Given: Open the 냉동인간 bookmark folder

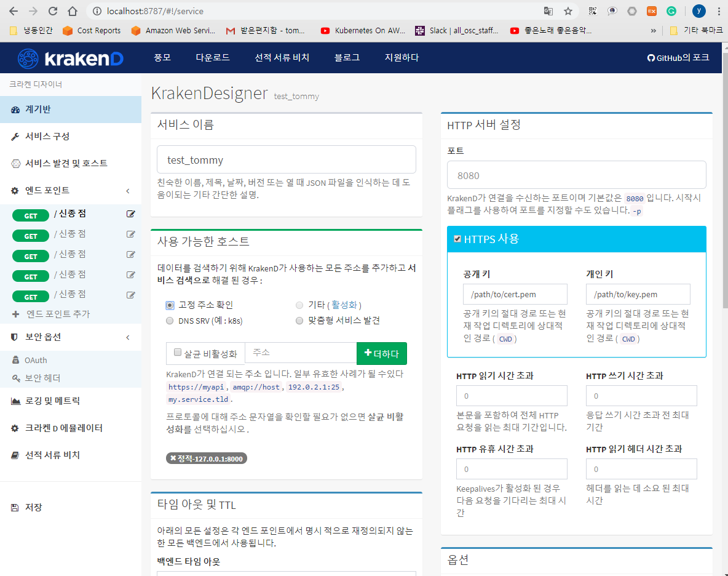Looking at the screenshot, I should 31,31.
